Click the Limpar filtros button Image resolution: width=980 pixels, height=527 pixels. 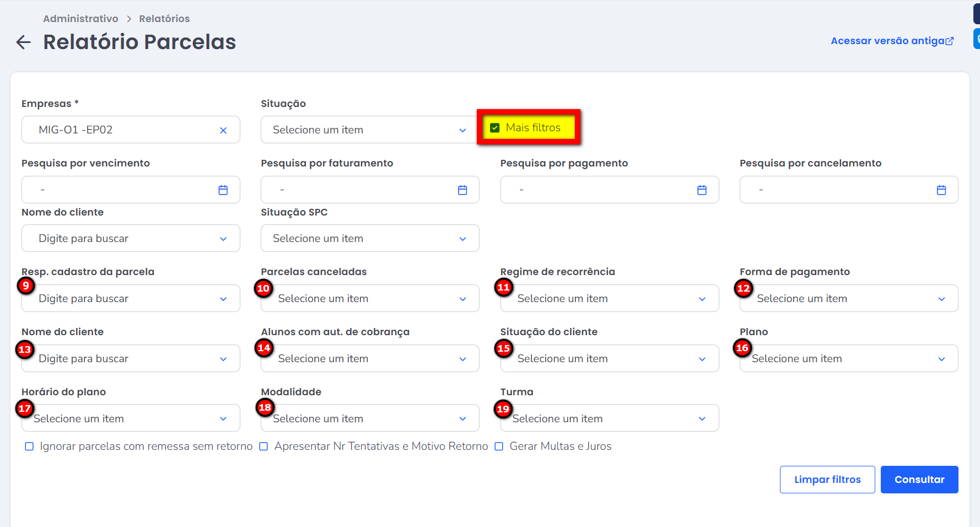tap(827, 480)
